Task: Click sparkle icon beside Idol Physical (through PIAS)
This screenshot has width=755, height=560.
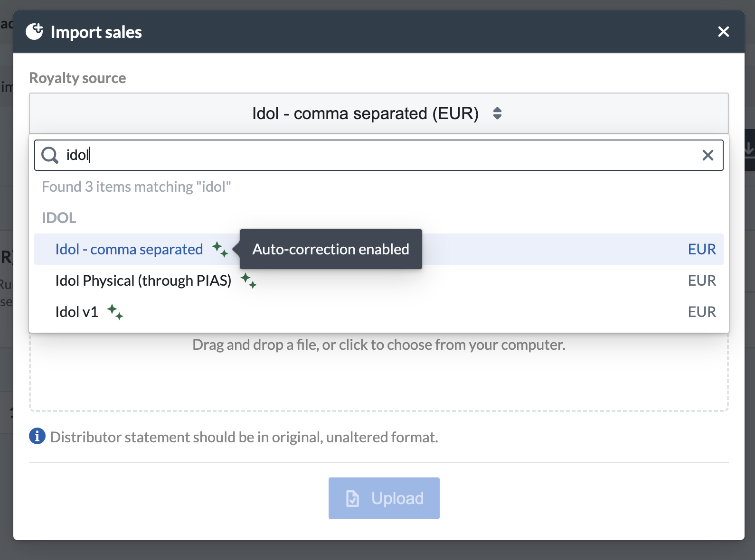Action: (x=248, y=280)
